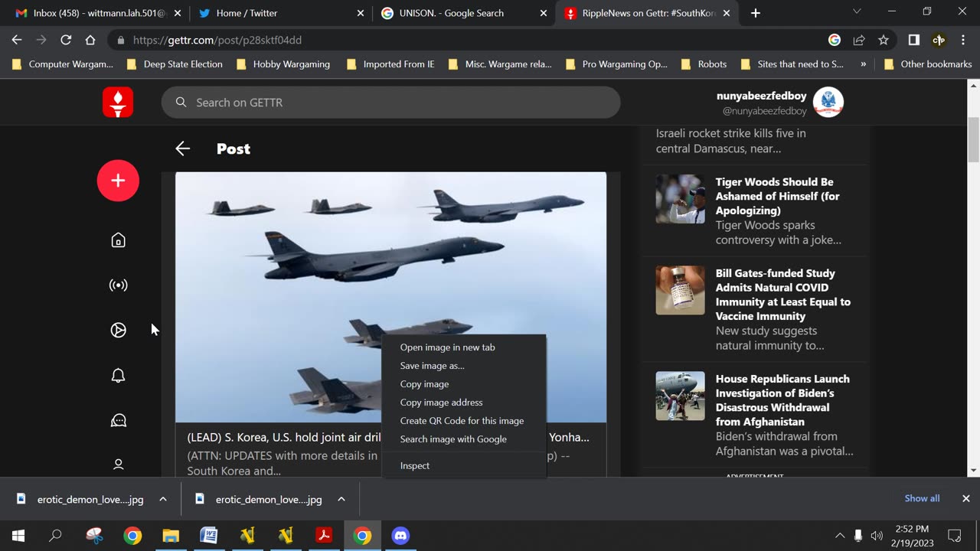Open Deep State Election bookmarks folder
Image resolution: width=980 pixels, height=551 pixels.
coord(175,64)
